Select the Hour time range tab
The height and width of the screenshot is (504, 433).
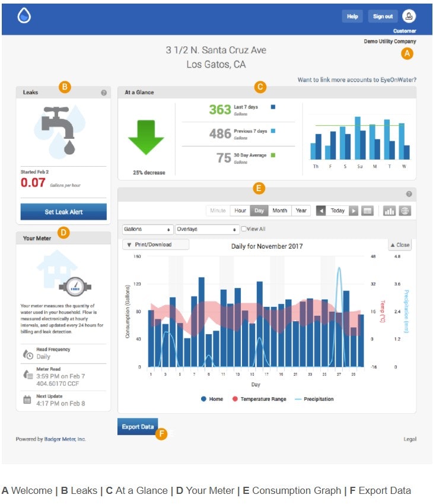240,211
